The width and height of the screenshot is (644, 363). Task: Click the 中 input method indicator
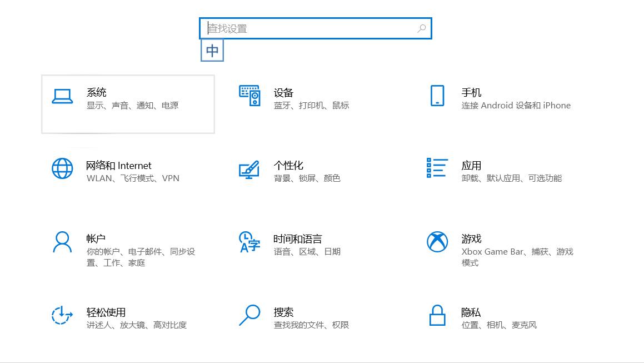pyautogui.click(x=212, y=50)
